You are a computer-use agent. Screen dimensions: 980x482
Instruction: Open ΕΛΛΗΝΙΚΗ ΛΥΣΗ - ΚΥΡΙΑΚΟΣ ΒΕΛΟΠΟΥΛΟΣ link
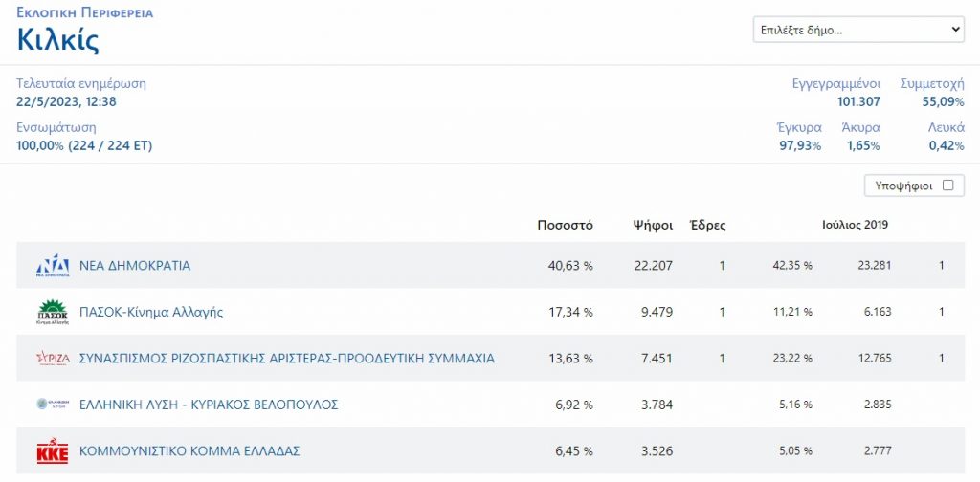(209, 405)
